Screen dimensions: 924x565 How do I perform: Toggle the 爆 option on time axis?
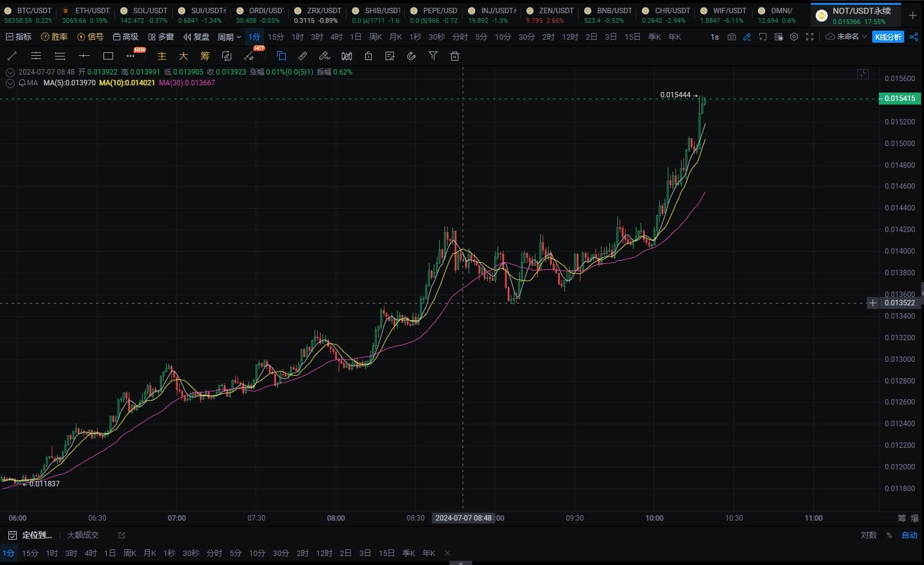(914, 518)
